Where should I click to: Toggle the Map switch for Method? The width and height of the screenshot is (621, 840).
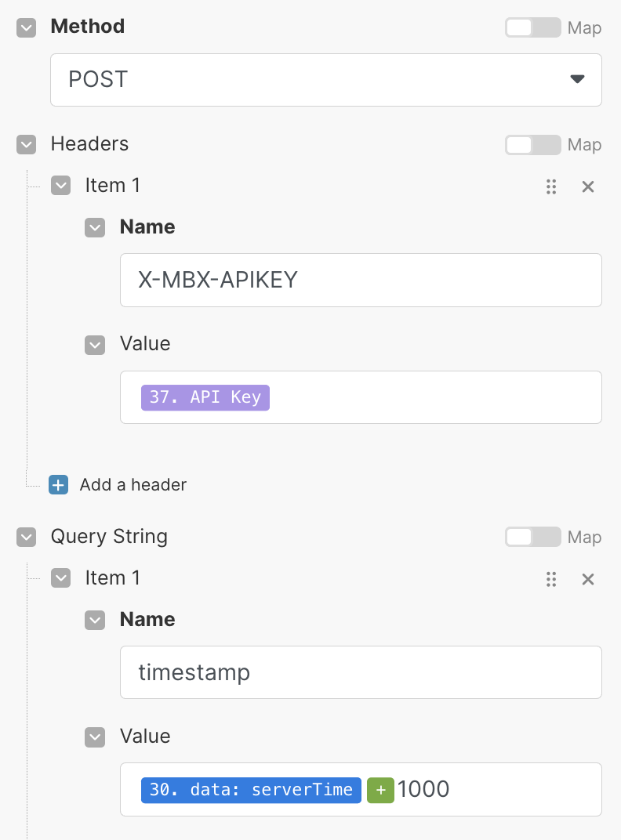click(533, 27)
